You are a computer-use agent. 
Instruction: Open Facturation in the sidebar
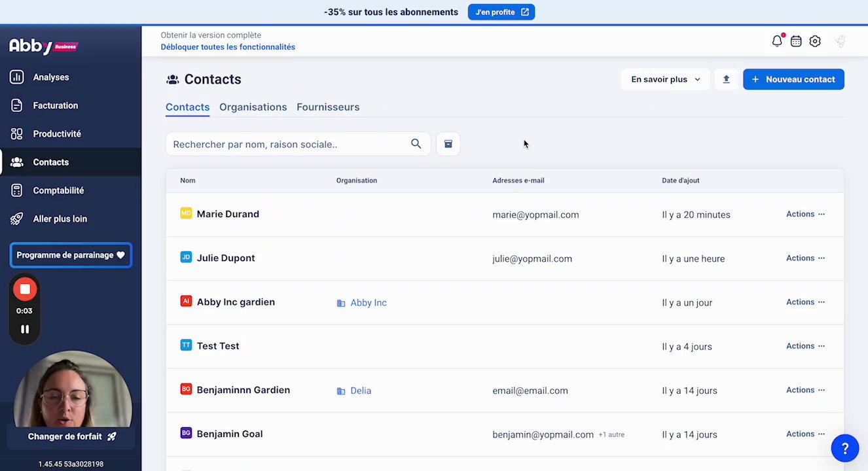pyautogui.click(x=56, y=105)
